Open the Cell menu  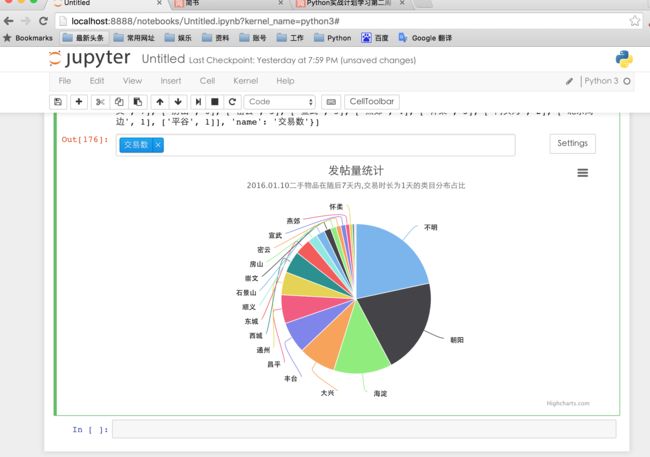207,81
